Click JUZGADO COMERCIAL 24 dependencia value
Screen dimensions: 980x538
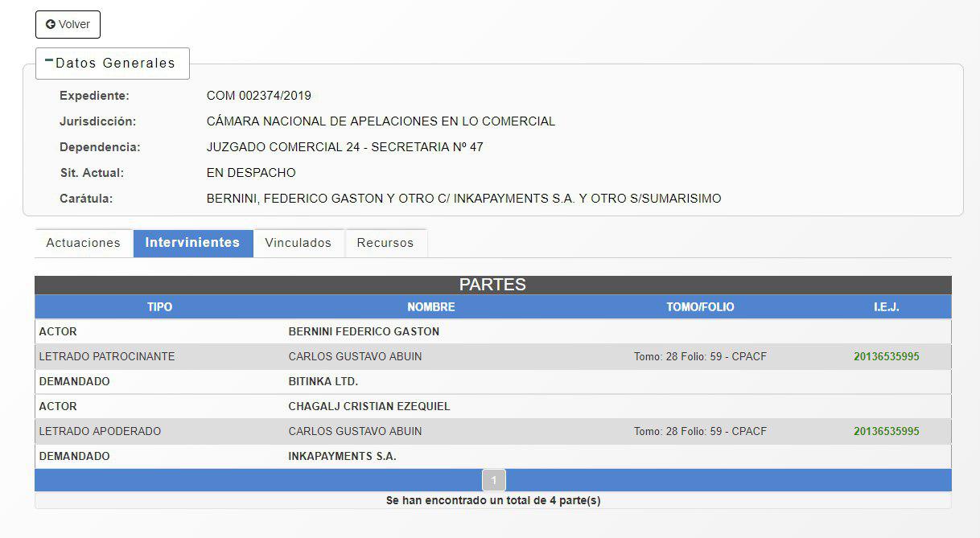pyautogui.click(x=345, y=147)
